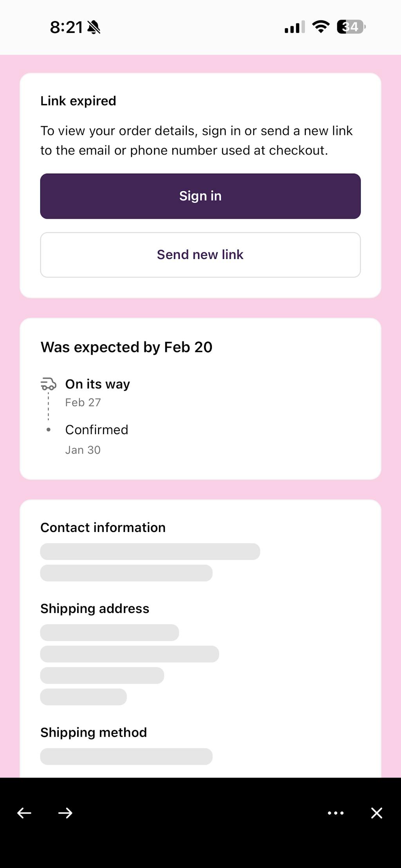This screenshot has height=868, width=401.
Task: Tap the bullet dot beside Confirmed
Action: pyautogui.click(x=49, y=430)
